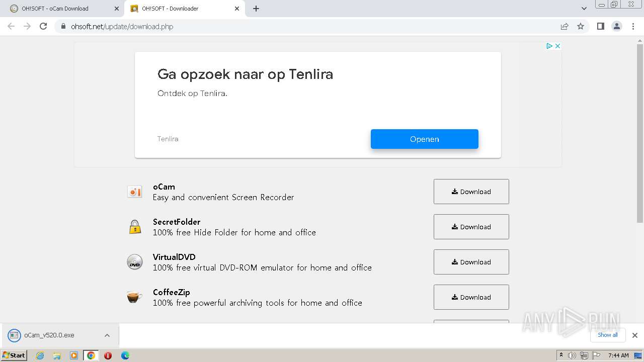Bookmark this page with star icon
This screenshot has height=362, width=644.
coord(581,26)
